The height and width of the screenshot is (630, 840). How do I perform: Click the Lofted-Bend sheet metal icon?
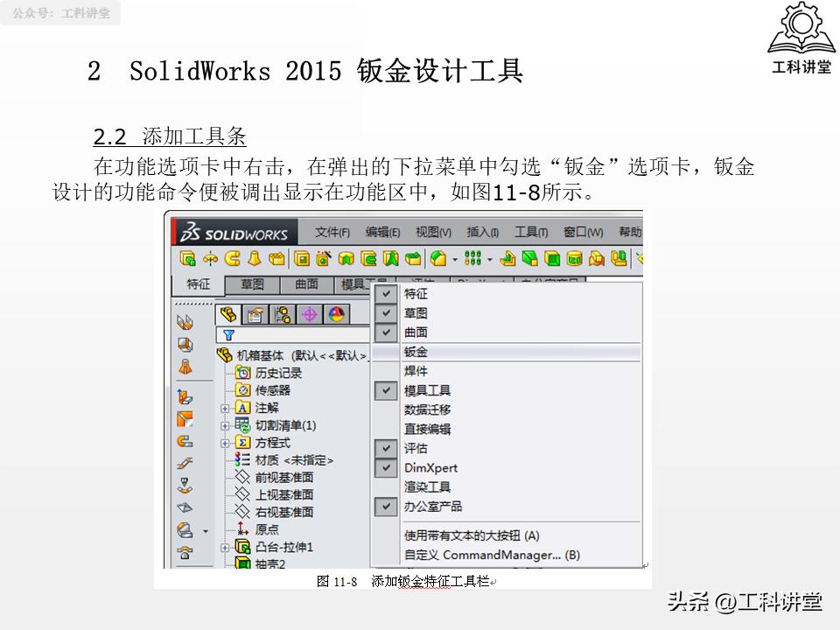185,367
